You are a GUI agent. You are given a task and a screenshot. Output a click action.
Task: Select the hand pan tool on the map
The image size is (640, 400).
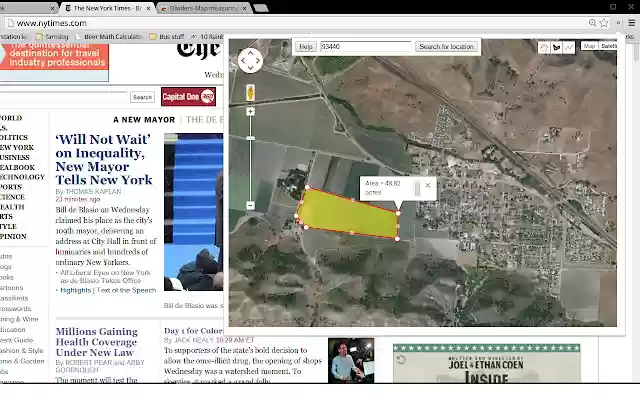544,48
